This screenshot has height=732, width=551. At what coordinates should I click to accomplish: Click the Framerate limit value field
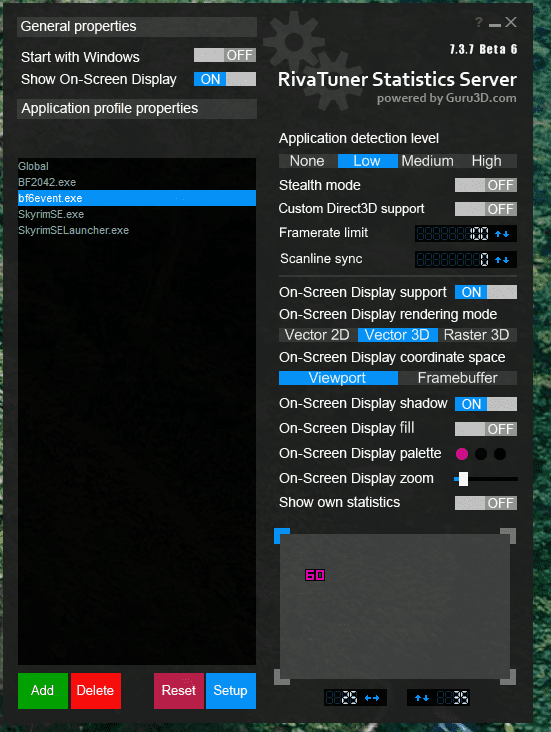453,233
